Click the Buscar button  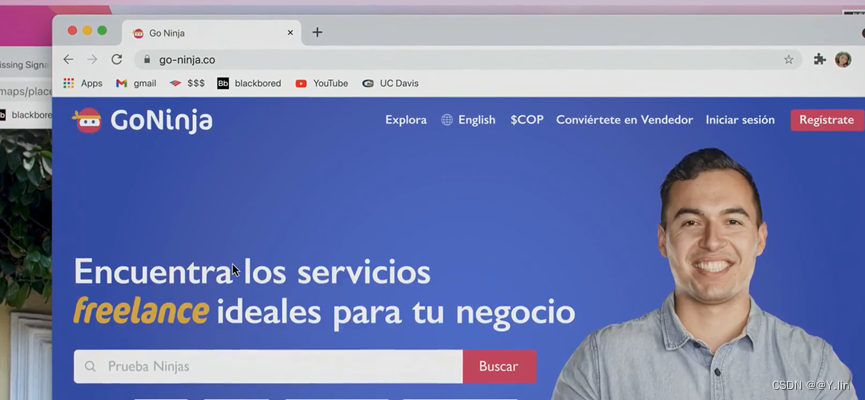point(499,366)
